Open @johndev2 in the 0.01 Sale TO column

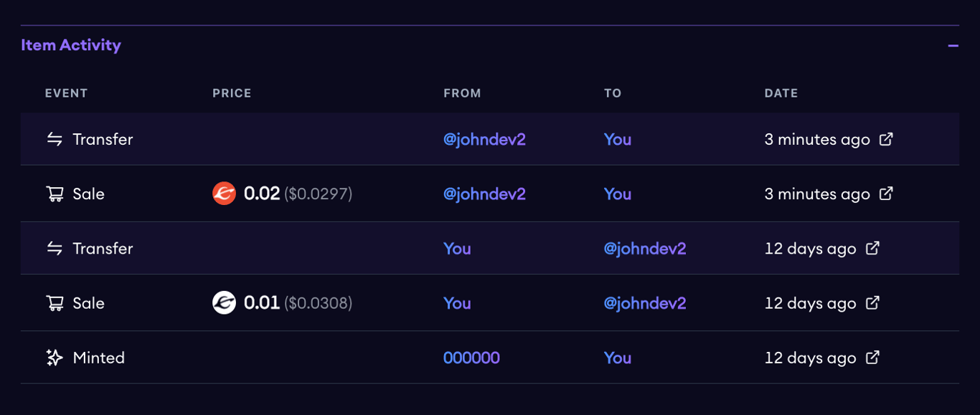pos(644,303)
